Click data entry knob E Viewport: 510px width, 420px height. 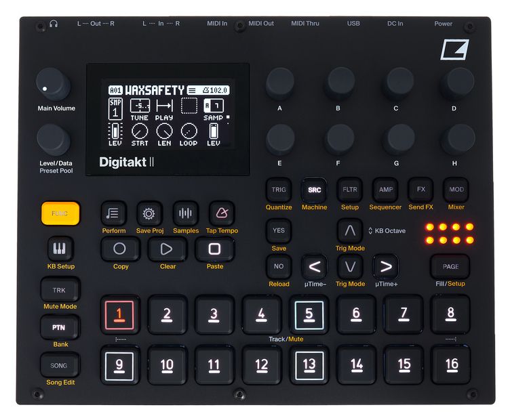pos(280,139)
